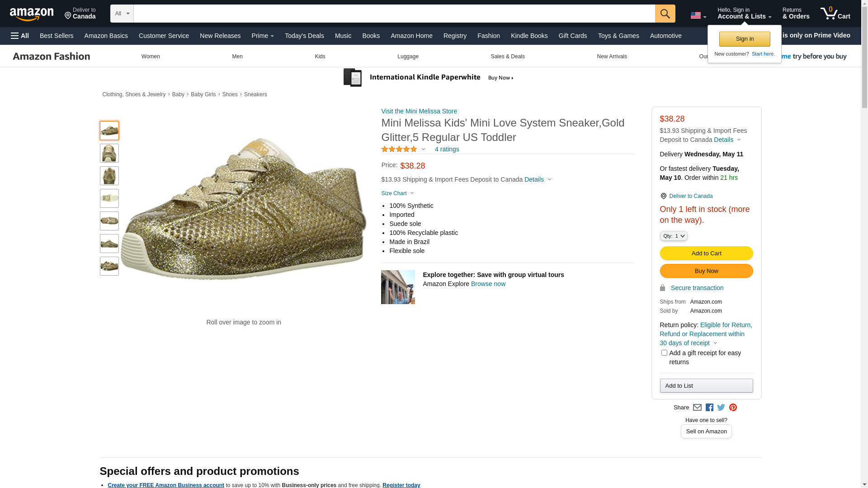Open the Qty quantity dropdown
Screen dimensions: 868x488
[674, 236]
